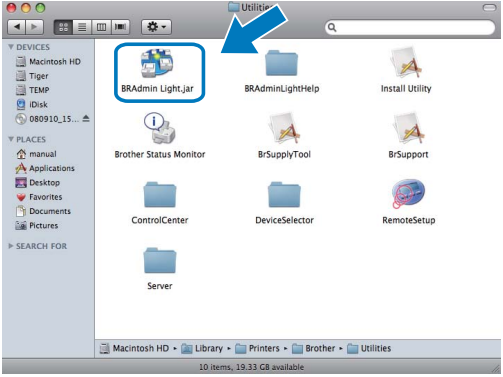The image size is (503, 377).
Task: Launch the RemoteSetup application icon
Action: pos(408,194)
